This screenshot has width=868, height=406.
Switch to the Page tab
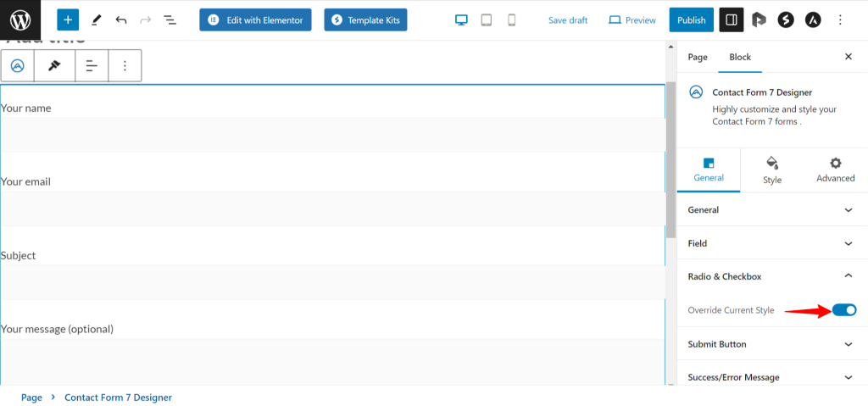point(698,57)
